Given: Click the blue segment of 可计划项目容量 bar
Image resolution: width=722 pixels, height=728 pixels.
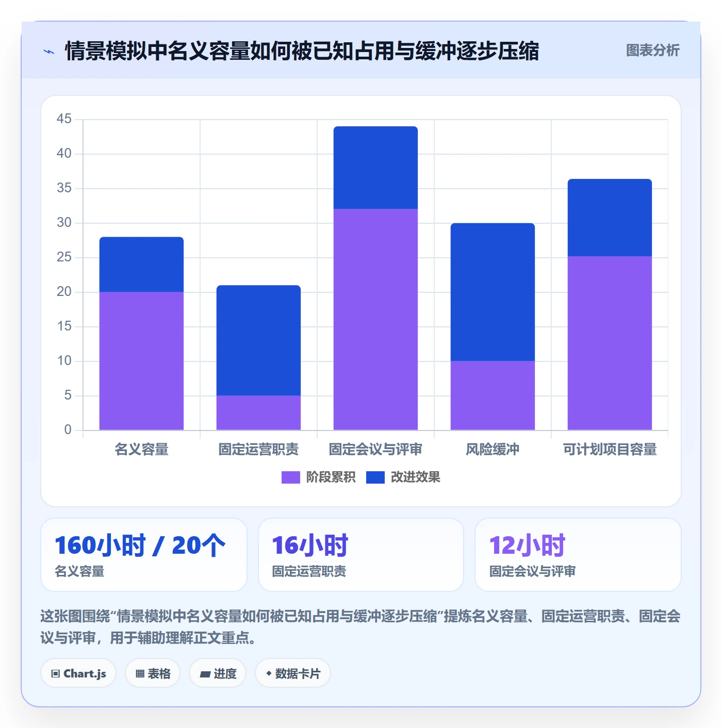Looking at the screenshot, I should tap(610, 218).
